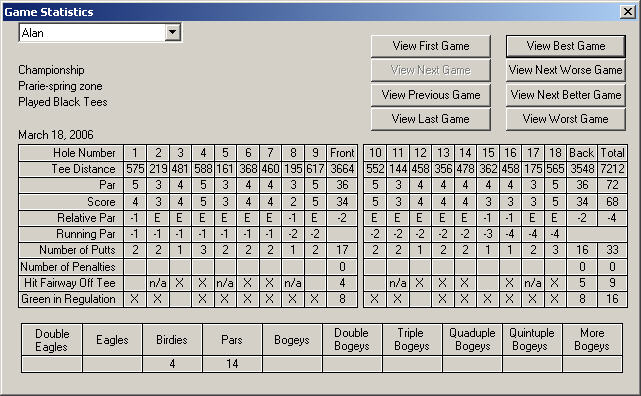641x396 pixels.
Task: Select the Par row label
Action: click(71, 185)
